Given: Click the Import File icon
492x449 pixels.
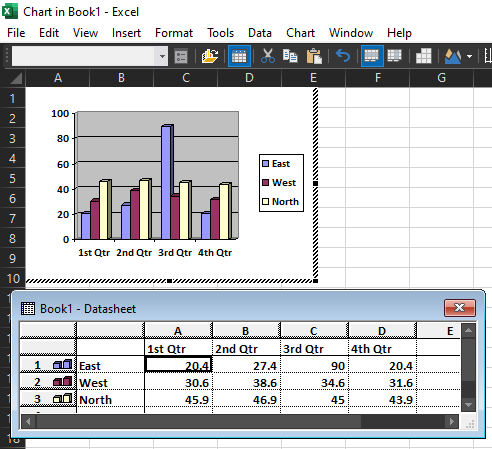Looking at the screenshot, I should point(210,56).
